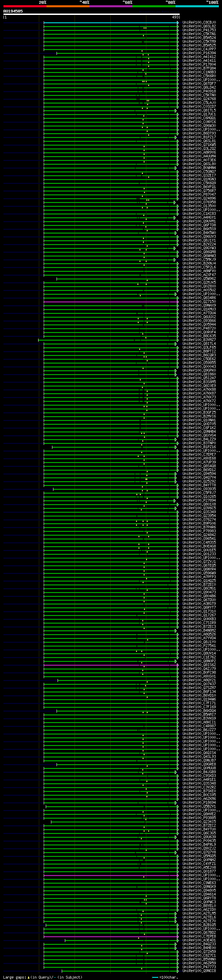222x980 pixels.
Task: Select the UniRef100_Q6LD42 label
Action: pyautogui.click(x=199, y=88)
